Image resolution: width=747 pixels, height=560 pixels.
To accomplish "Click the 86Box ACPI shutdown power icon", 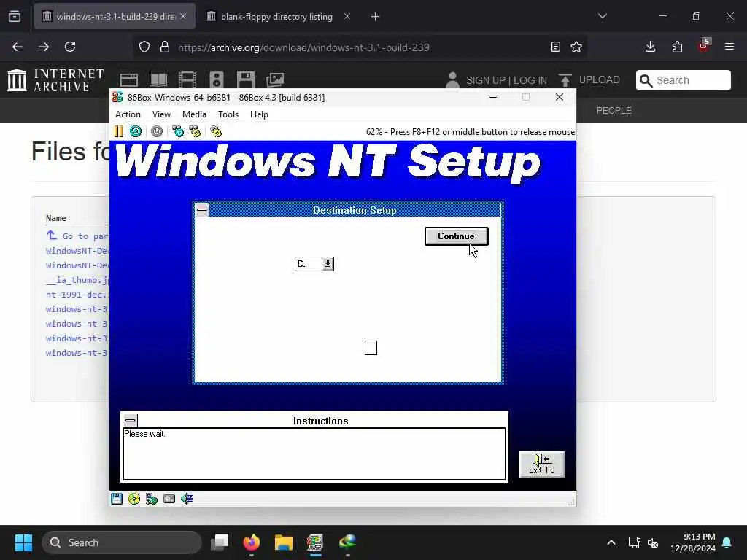I will click(x=157, y=131).
